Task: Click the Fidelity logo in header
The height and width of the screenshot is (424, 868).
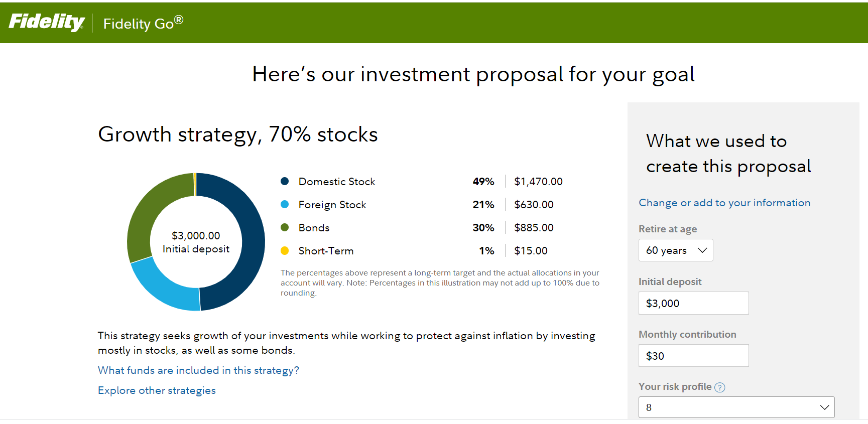Action: [47, 22]
